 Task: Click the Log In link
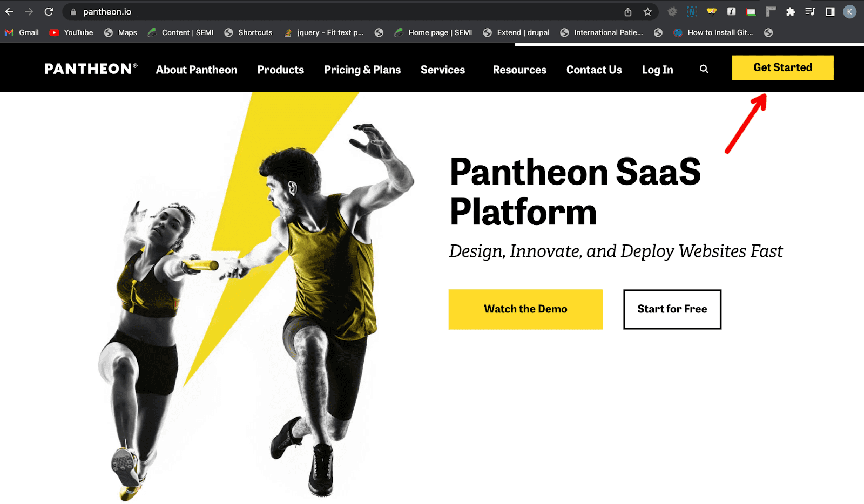coord(657,70)
